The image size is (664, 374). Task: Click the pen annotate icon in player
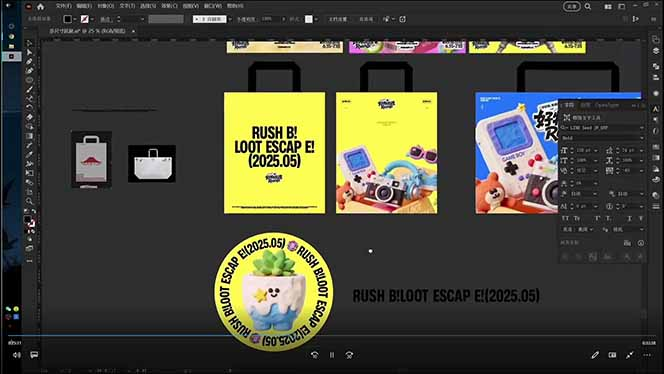pyautogui.click(x=595, y=355)
